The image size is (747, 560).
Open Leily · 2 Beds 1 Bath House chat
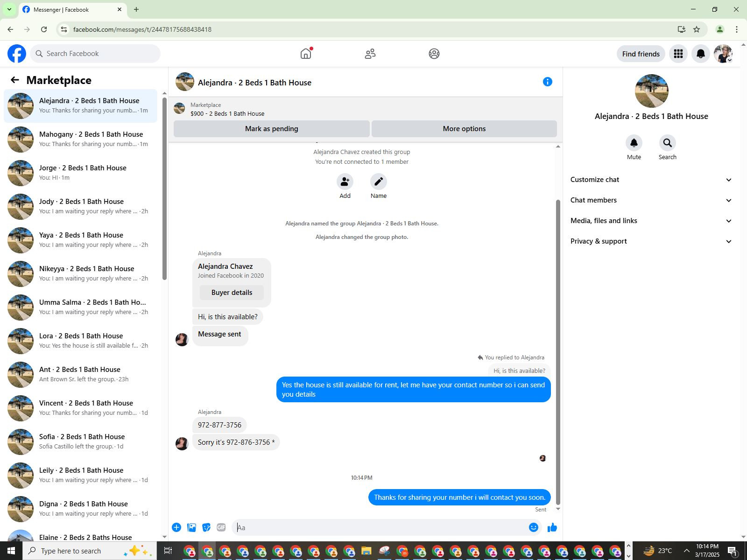coord(81,476)
